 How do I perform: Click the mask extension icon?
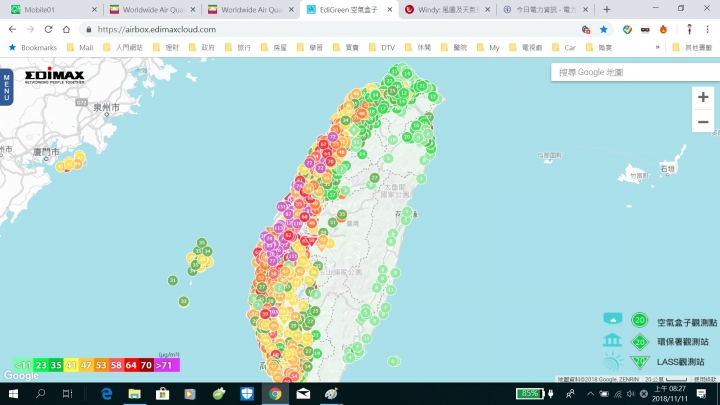[x=645, y=29]
